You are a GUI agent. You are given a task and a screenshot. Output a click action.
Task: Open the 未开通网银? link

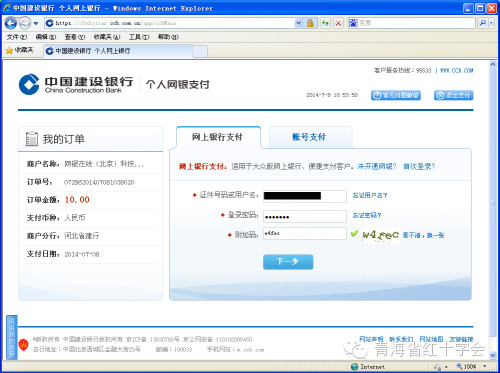pos(377,166)
